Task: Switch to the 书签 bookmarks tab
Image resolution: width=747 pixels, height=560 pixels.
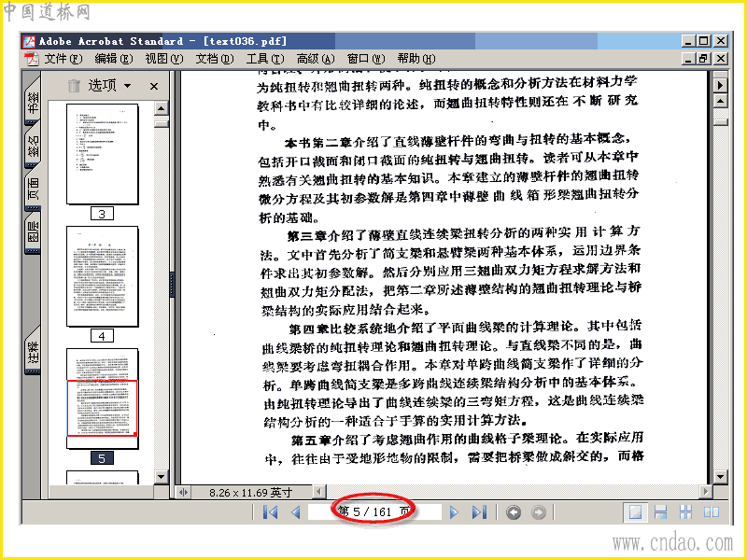Action: coord(33,100)
